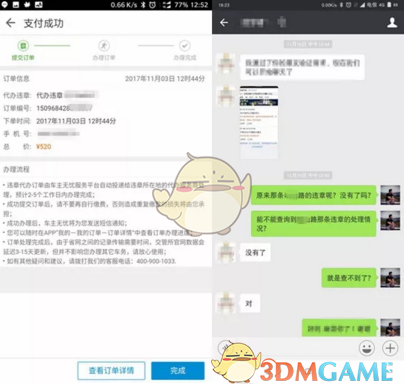Tap the back arrow in the chat window

coord(224,23)
